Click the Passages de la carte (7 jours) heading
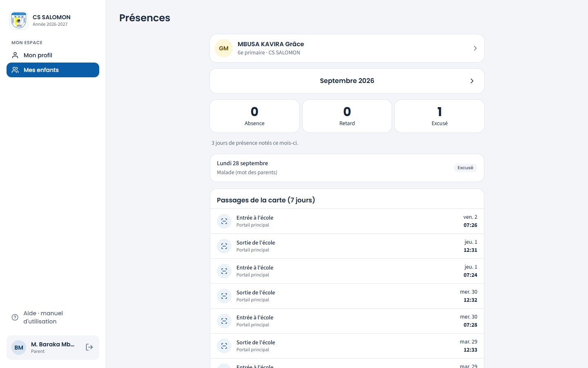588x368 pixels. point(266,200)
